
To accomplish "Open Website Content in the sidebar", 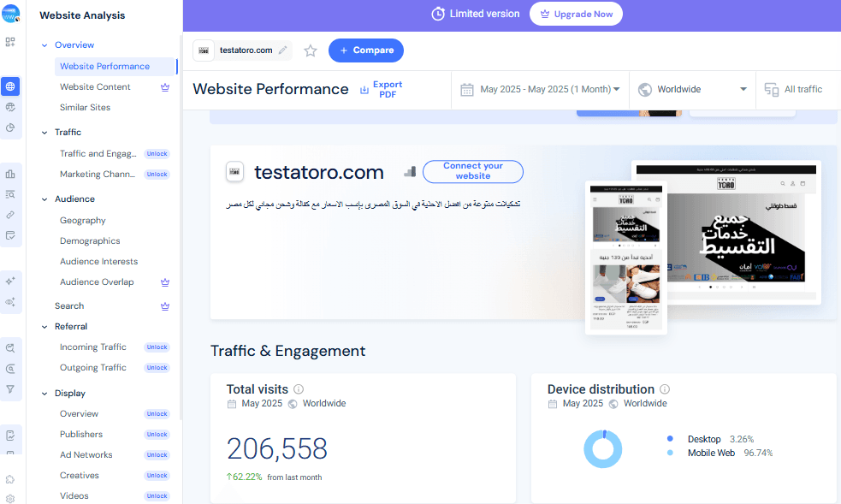I will 96,87.
